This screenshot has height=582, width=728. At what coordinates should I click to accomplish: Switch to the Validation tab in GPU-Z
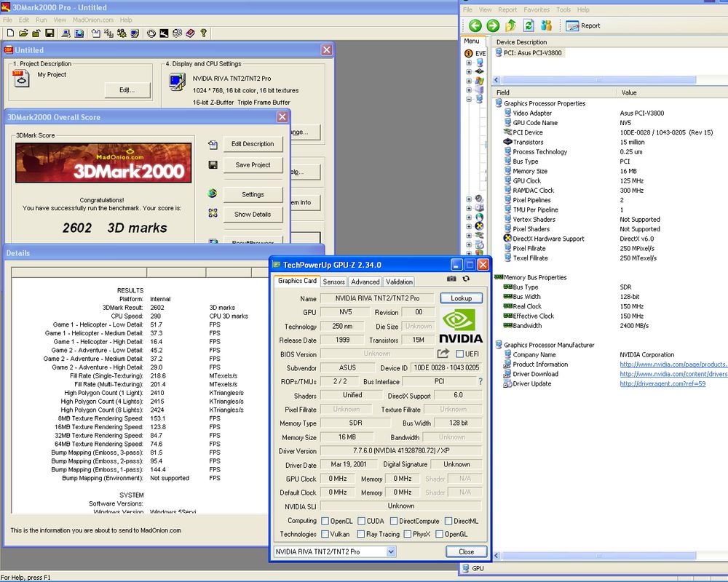399,282
